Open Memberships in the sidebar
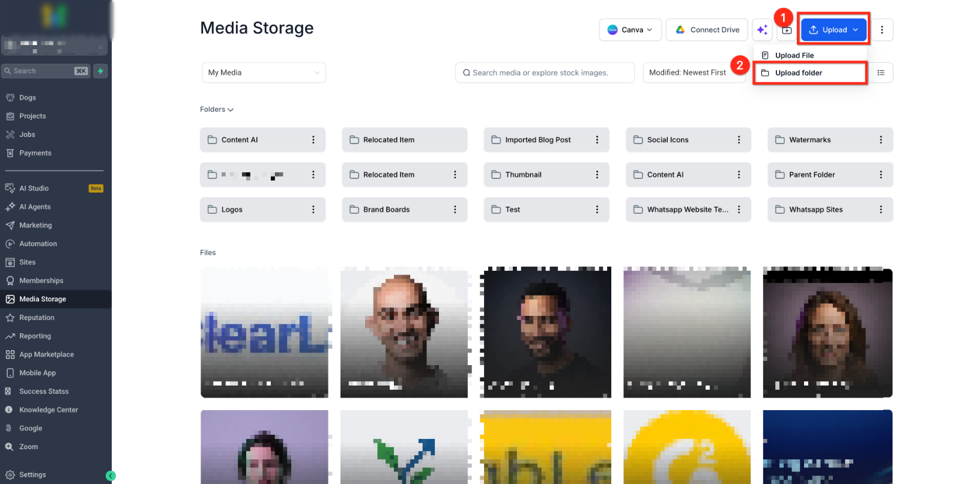Viewport: 980px width, 484px height. tap(56, 281)
